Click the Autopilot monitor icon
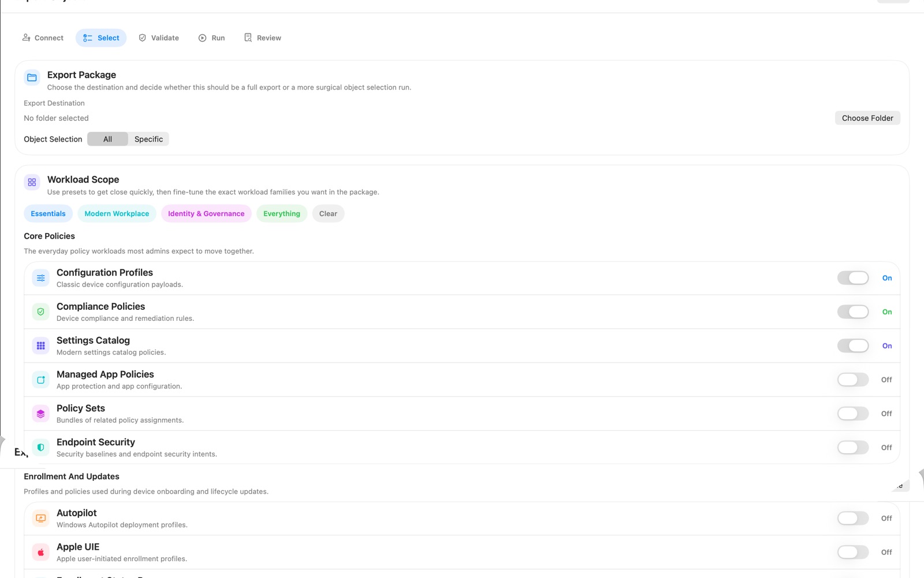This screenshot has width=924, height=578. click(40, 518)
